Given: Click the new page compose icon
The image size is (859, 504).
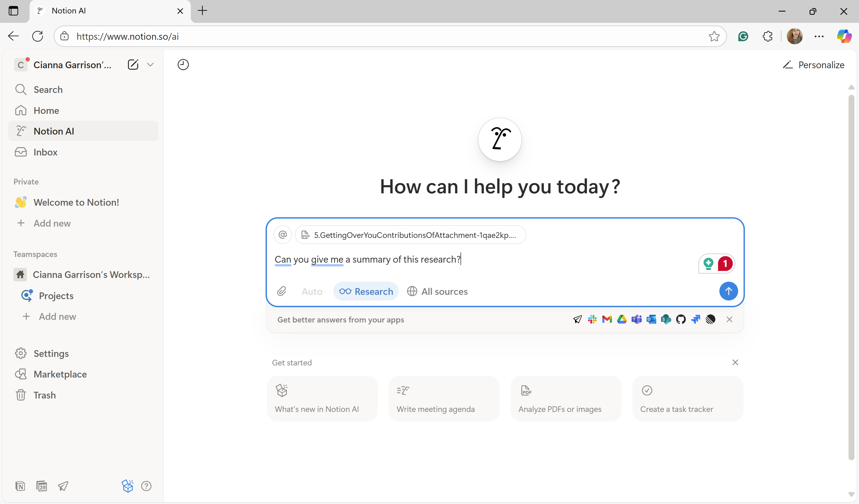Looking at the screenshot, I should tap(133, 64).
